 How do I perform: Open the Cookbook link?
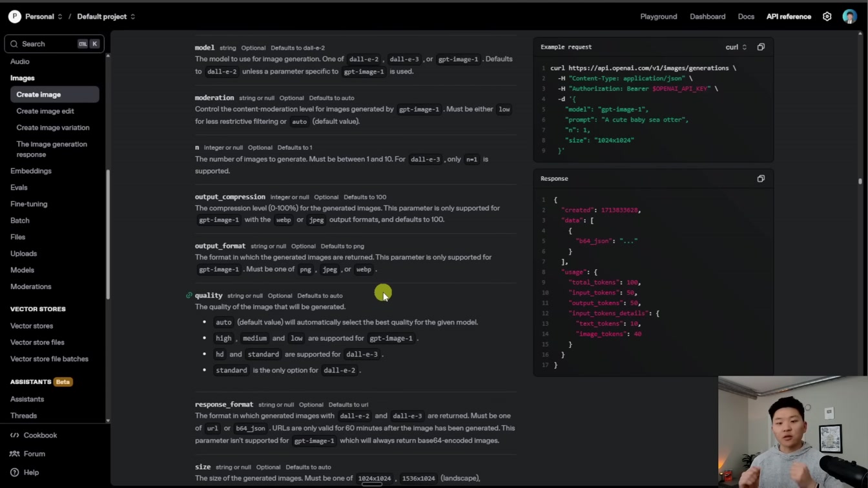pyautogui.click(x=40, y=435)
